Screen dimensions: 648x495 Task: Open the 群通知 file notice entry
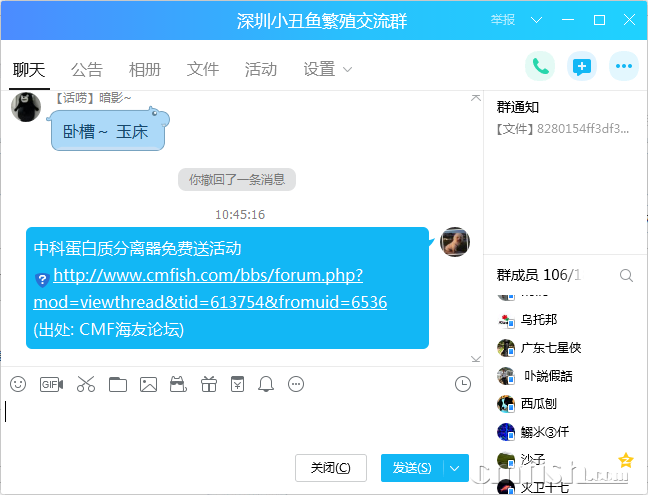[x=562, y=129]
